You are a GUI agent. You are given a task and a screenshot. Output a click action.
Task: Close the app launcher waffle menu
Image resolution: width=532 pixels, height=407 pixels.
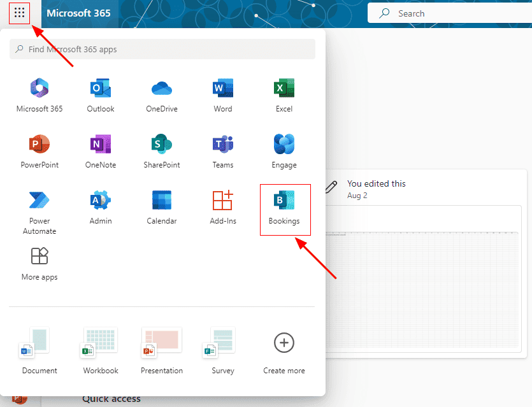[x=20, y=13]
